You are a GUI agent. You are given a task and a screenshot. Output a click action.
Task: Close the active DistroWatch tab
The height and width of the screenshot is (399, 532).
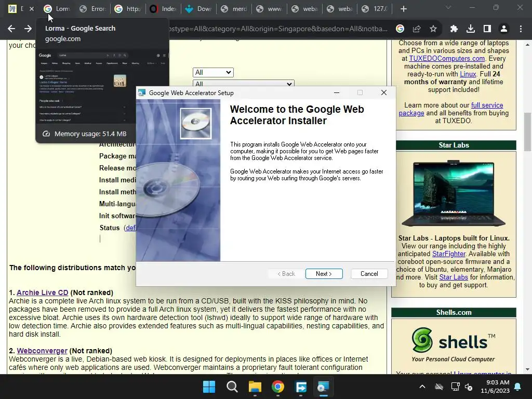point(32,9)
